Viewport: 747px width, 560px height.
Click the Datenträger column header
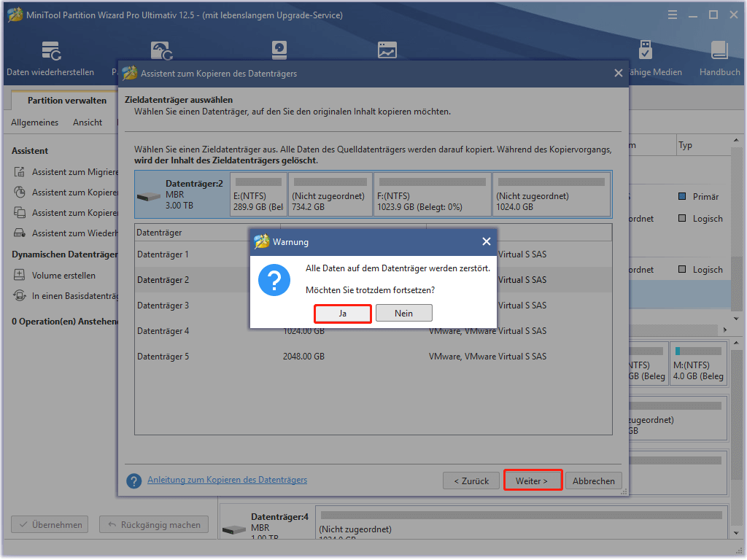point(207,233)
